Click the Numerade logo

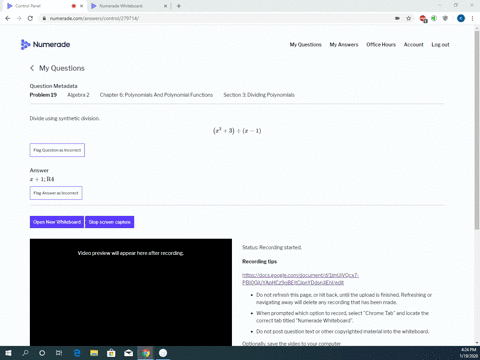coord(45,44)
